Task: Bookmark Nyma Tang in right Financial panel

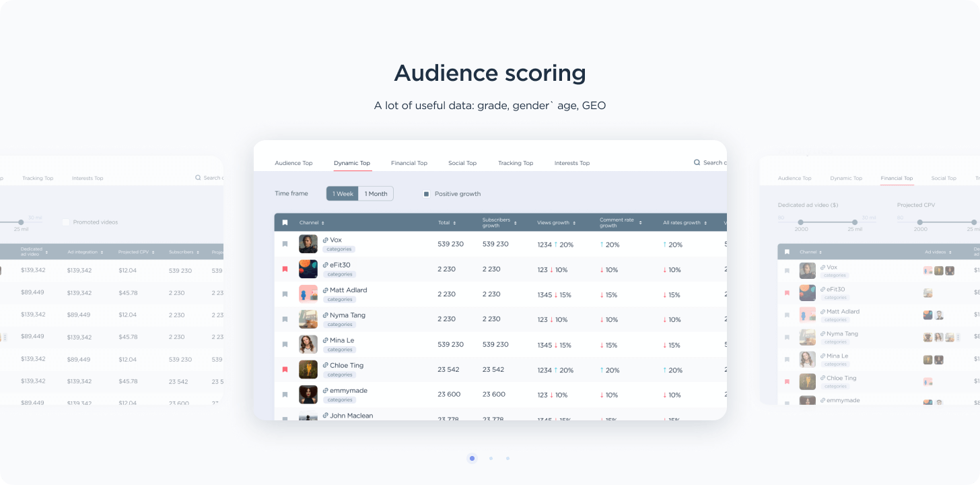Action: coord(787,337)
